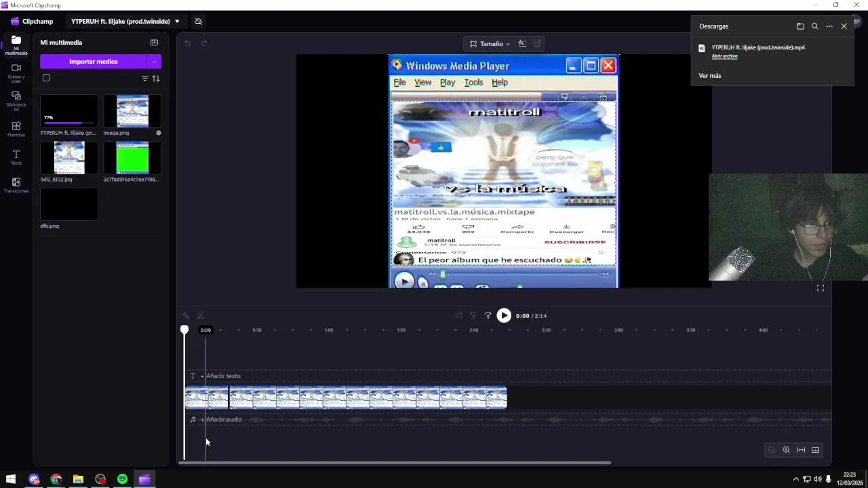Rewind five seconds

coord(473,316)
